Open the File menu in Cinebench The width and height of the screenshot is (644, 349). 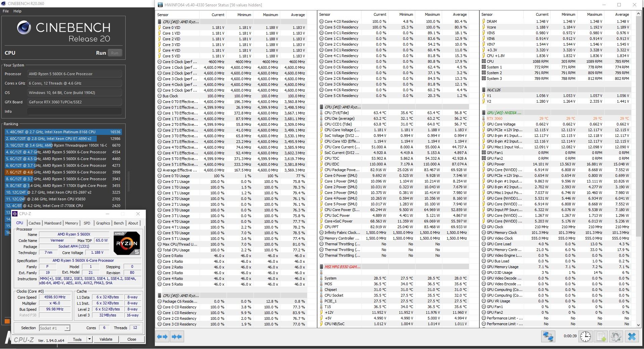point(6,11)
